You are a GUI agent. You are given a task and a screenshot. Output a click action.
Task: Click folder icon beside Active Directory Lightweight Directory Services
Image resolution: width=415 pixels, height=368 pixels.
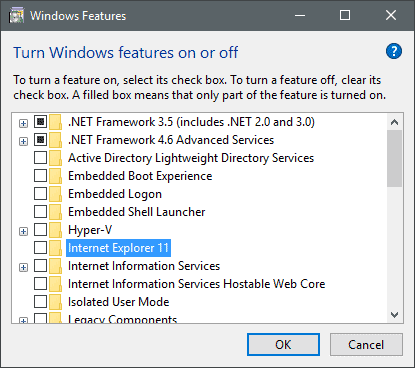click(x=56, y=158)
